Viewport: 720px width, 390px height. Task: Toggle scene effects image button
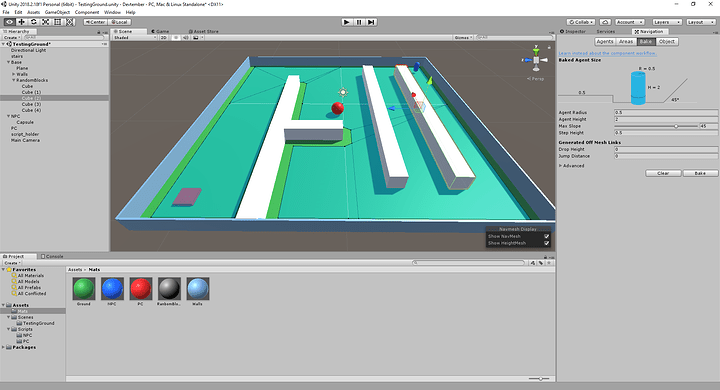[x=196, y=38]
